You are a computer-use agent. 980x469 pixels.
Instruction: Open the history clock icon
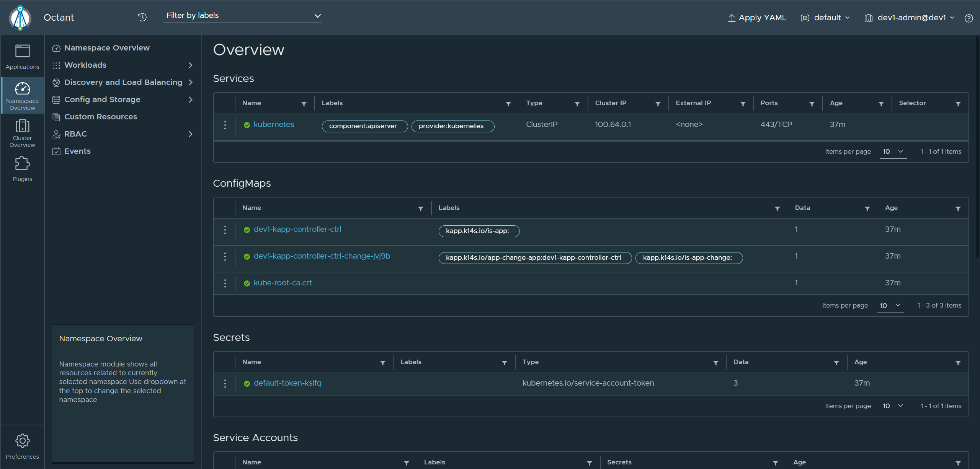142,17
